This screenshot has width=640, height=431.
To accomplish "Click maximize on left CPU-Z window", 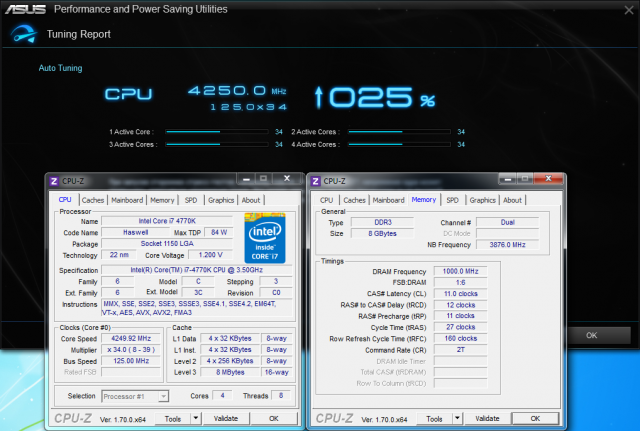I will [264, 179].
